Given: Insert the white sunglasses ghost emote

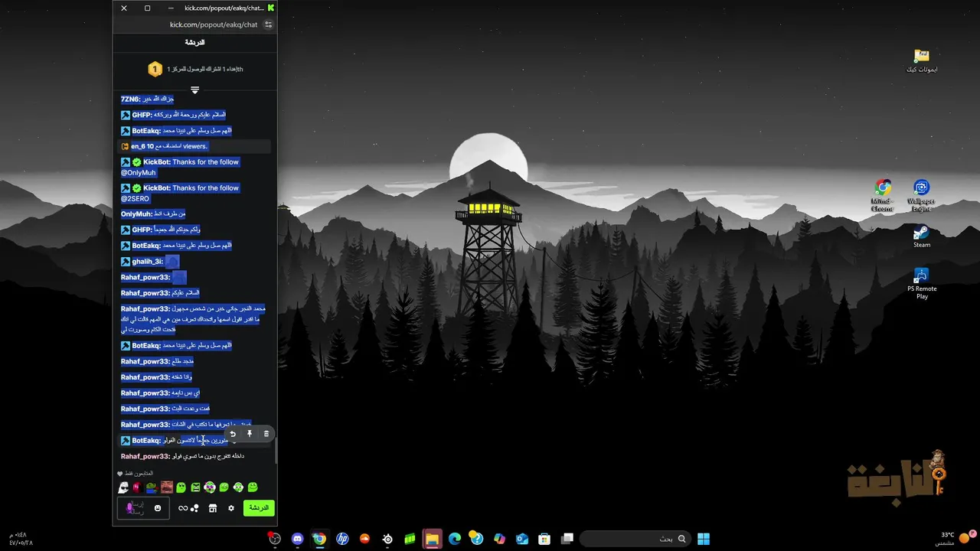Looking at the screenshot, I should (123, 487).
